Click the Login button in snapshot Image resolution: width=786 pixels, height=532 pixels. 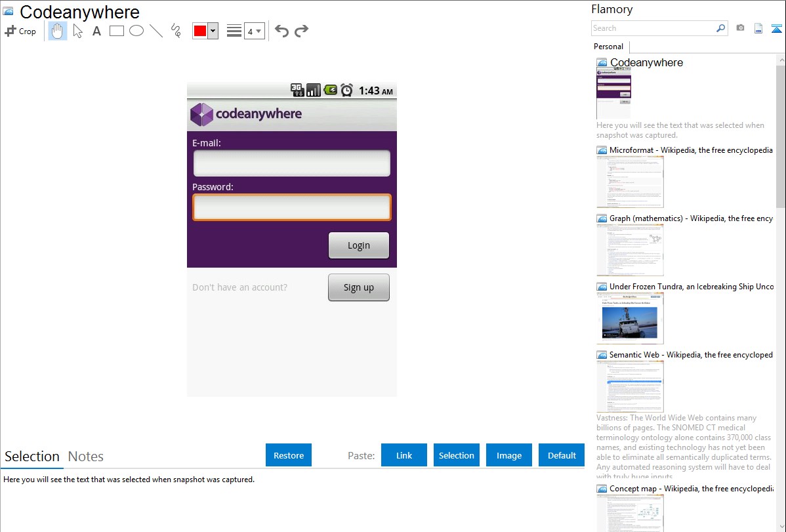tap(359, 245)
